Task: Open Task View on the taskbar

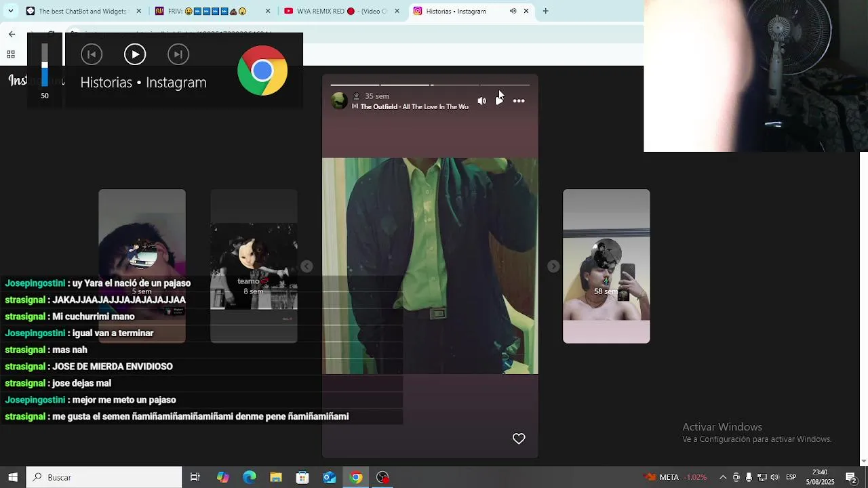Action: pos(195,477)
